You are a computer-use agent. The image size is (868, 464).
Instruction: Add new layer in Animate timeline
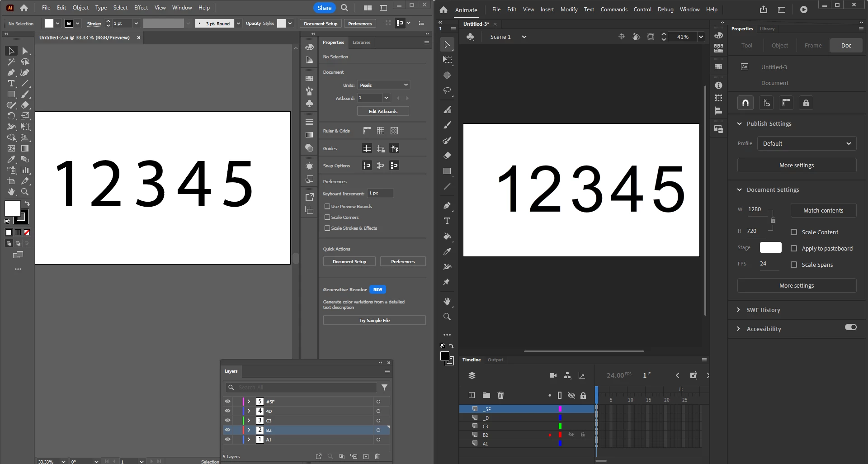click(x=472, y=395)
